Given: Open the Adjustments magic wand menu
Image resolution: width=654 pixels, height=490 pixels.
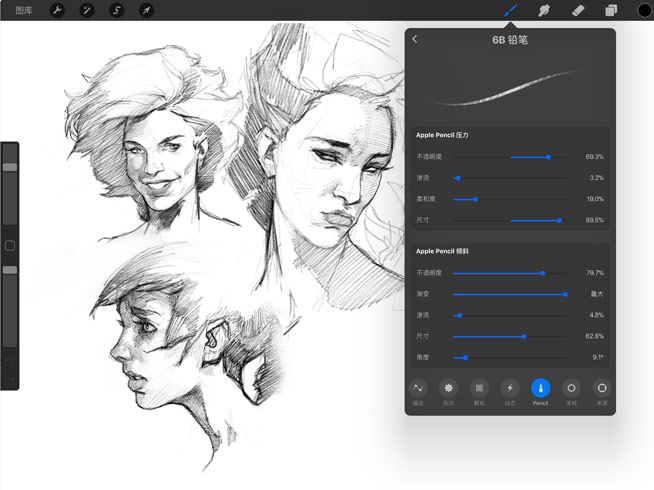Looking at the screenshot, I should point(87,10).
